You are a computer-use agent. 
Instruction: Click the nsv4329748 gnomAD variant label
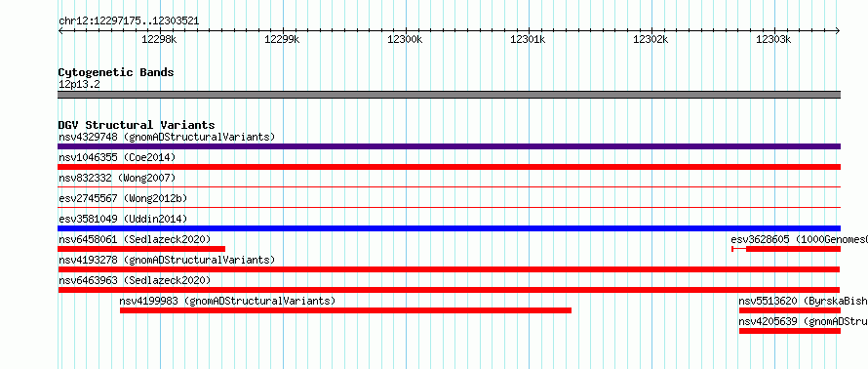click(167, 137)
